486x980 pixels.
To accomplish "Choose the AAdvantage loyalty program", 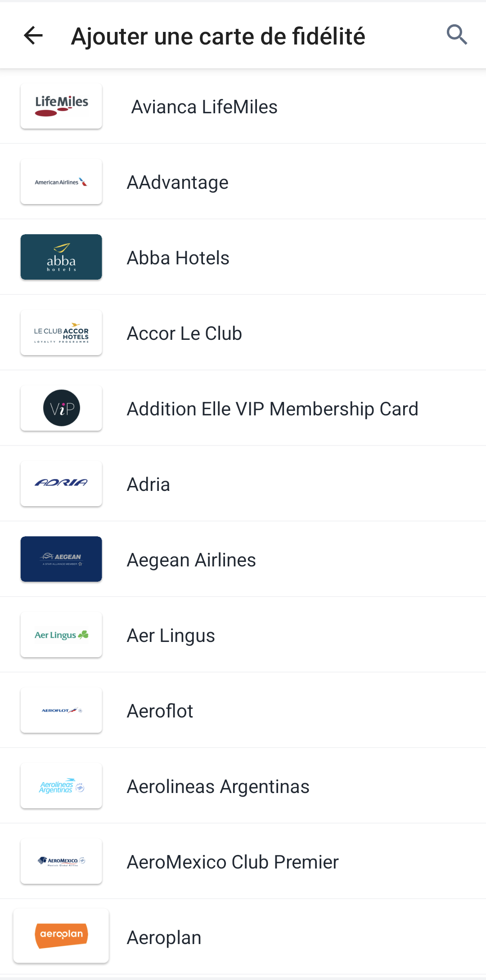I will pyautogui.click(x=243, y=182).
